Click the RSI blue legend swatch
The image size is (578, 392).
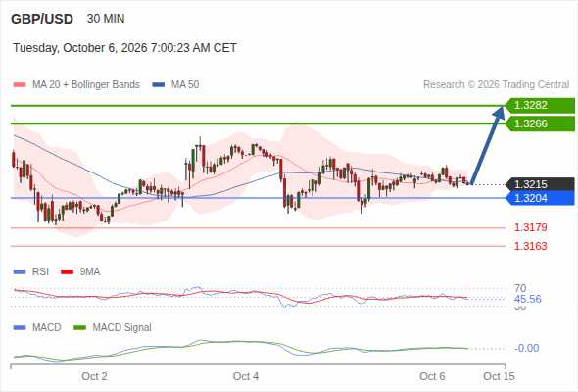20,272
